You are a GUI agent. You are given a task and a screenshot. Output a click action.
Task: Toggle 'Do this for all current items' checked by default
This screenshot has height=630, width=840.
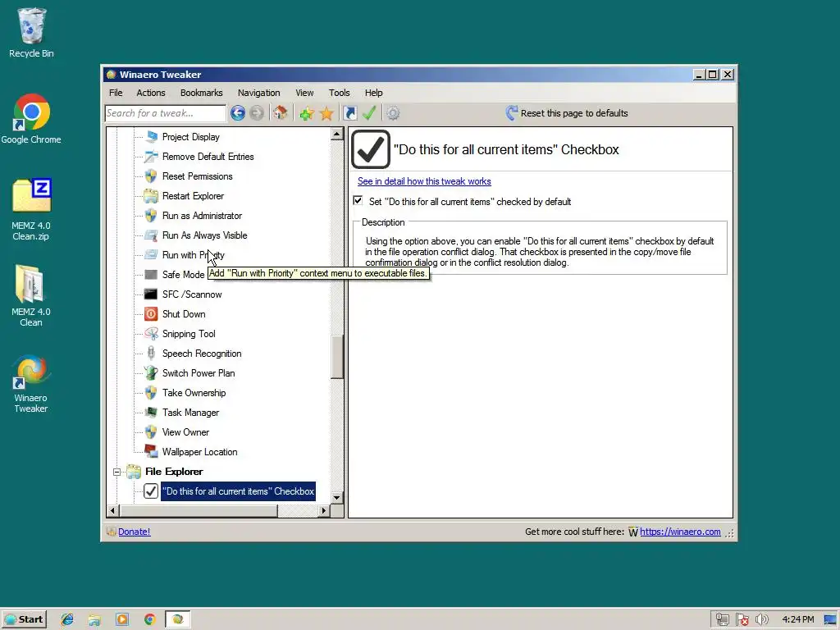coord(358,201)
